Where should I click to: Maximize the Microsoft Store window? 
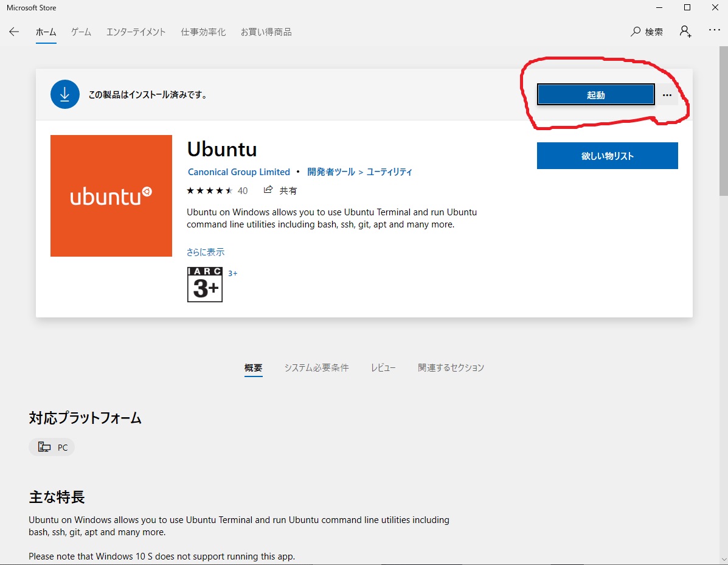click(x=687, y=7)
